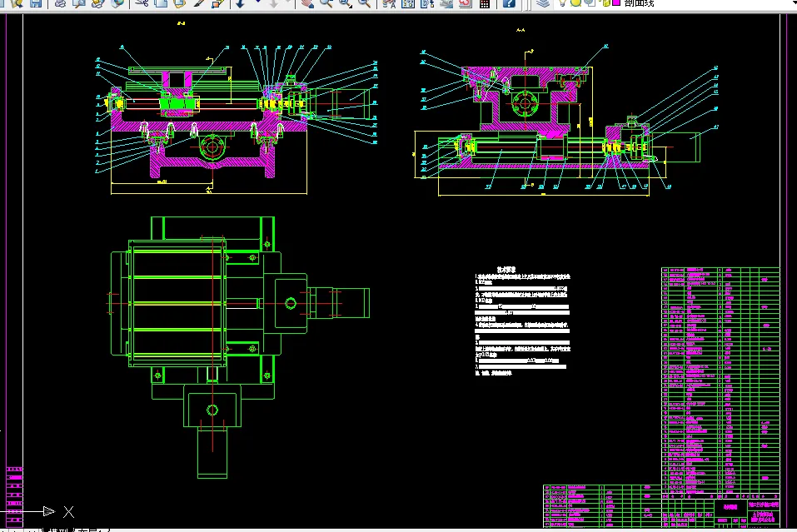
Task: Open Plot Preview from the toolbar
Action: (x=79, y=3)
